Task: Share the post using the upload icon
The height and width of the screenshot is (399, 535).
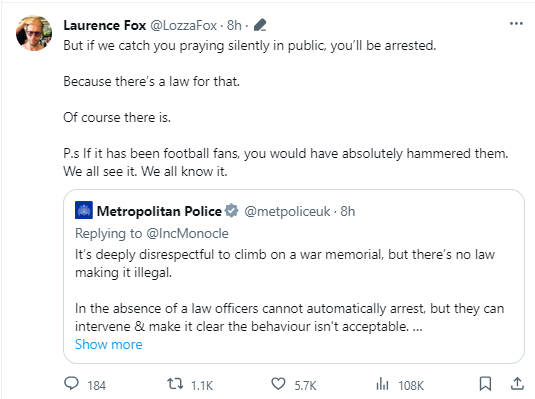Action: [517, 384]
